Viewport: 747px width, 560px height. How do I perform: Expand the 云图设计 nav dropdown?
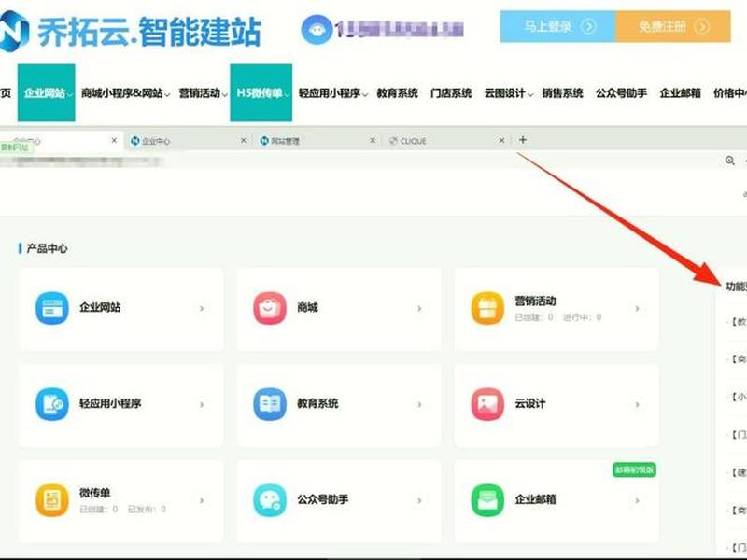tap(529, 94)
